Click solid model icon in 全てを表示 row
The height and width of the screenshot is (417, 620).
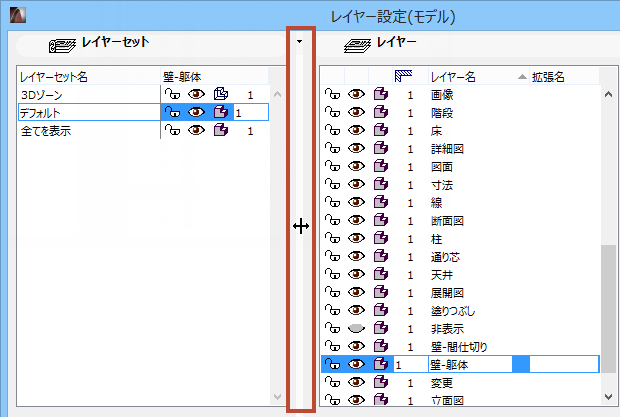(221, 130)
